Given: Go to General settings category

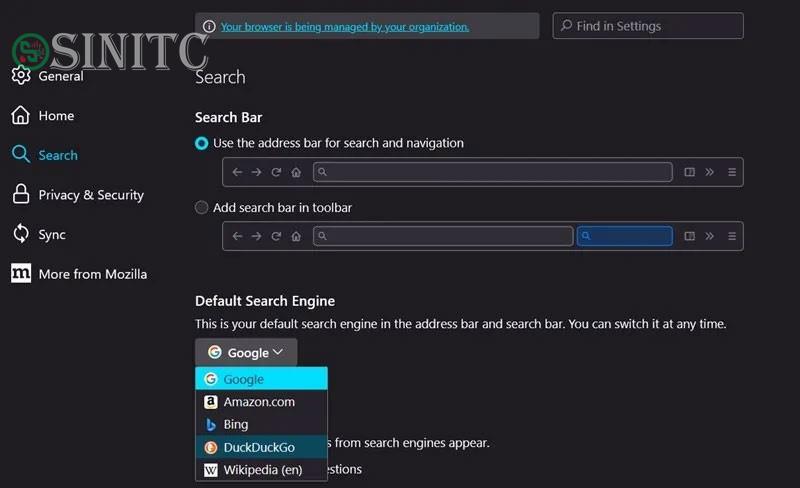Looking at the screenshot, I should pos(61,76).
